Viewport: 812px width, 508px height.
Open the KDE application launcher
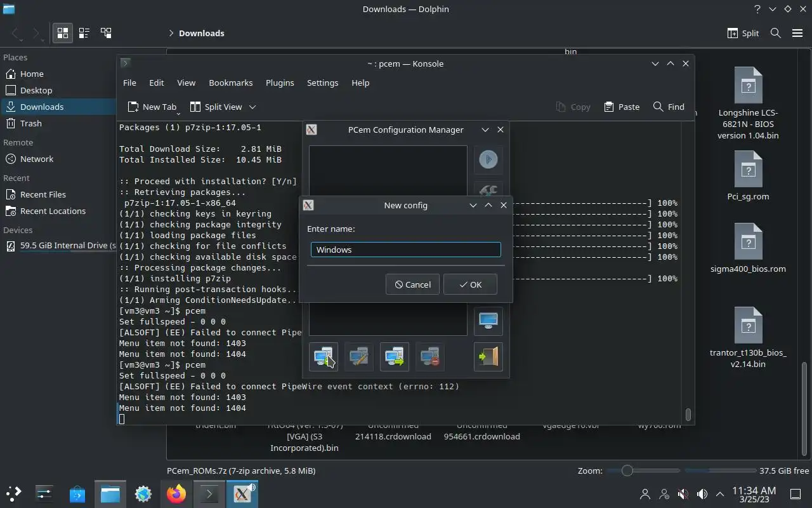(13, 493)
